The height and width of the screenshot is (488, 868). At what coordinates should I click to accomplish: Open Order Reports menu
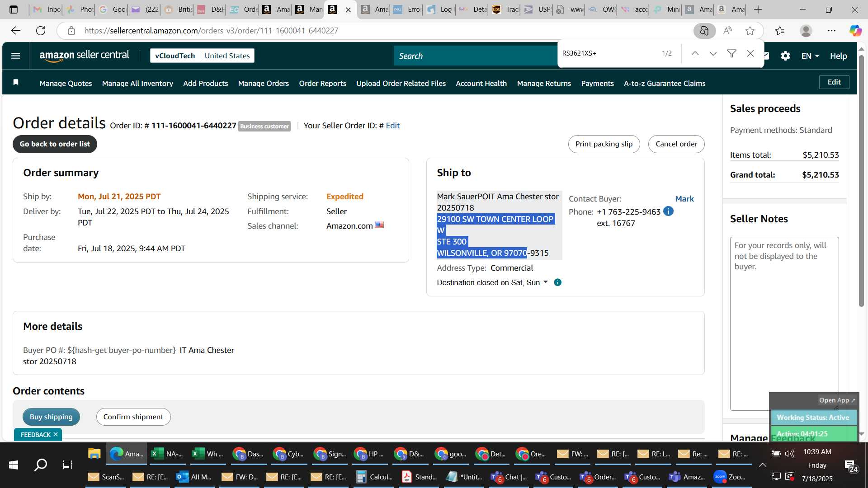click(322, 83)
